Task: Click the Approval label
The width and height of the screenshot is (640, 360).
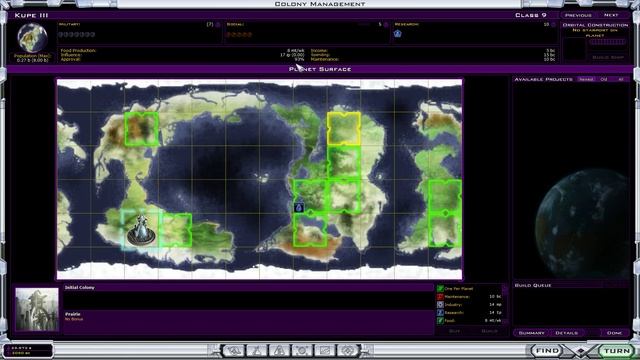Action: pos(70,60)
